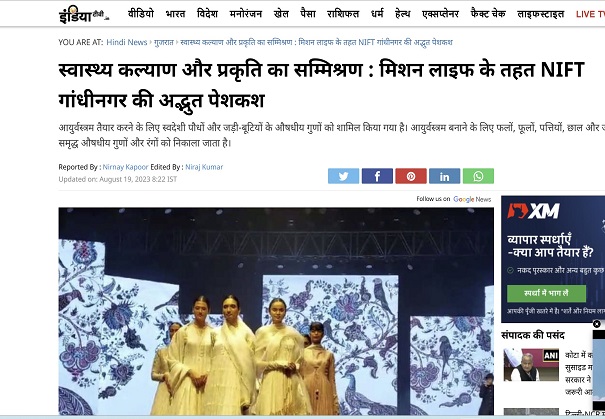Click the XM advertisement logo
This screenshot has height=419, width=605.
click(x=534, y=211)
